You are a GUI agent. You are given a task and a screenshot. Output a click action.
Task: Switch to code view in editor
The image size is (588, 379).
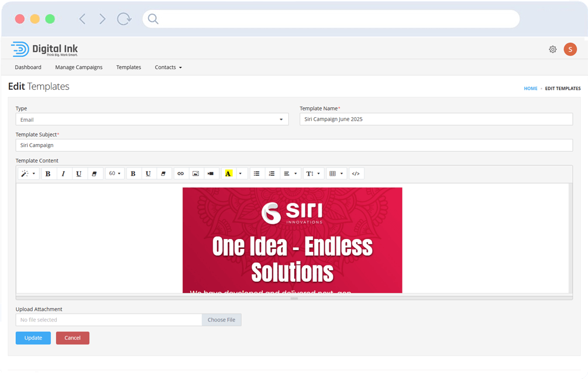(x=355, y=173)
